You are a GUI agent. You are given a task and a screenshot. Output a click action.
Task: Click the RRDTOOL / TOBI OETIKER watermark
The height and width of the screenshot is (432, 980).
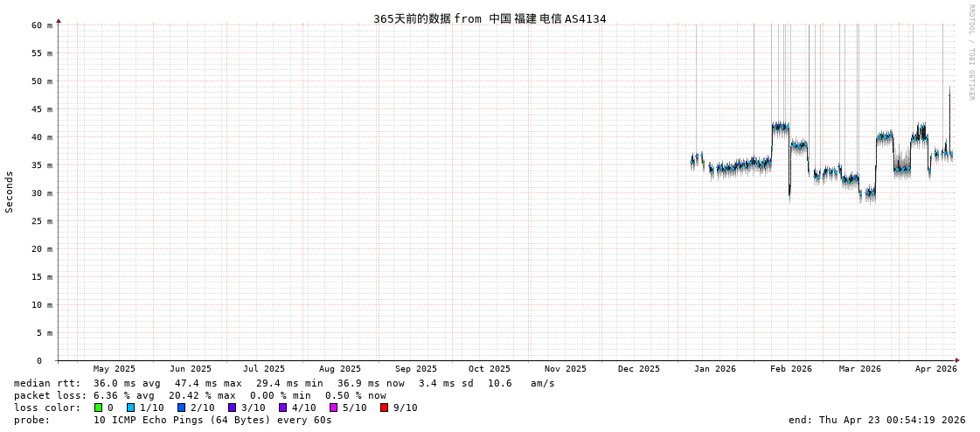[970, 52]
